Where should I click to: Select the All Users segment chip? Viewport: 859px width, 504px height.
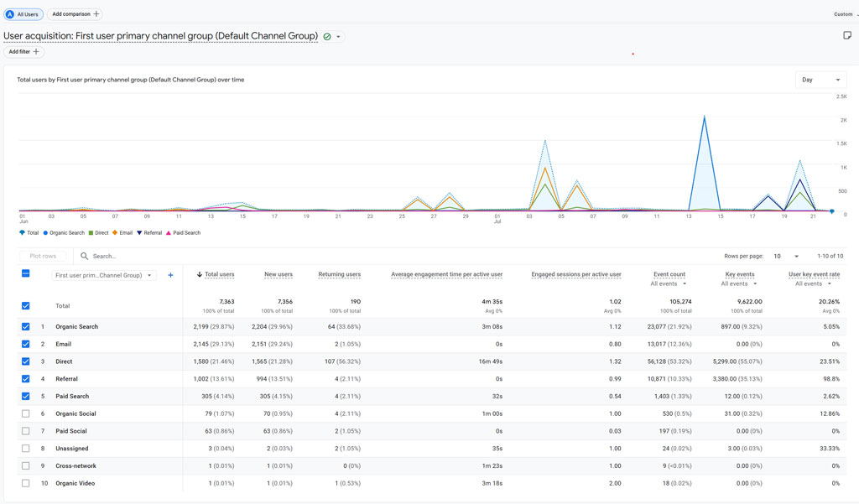(24, 14)
